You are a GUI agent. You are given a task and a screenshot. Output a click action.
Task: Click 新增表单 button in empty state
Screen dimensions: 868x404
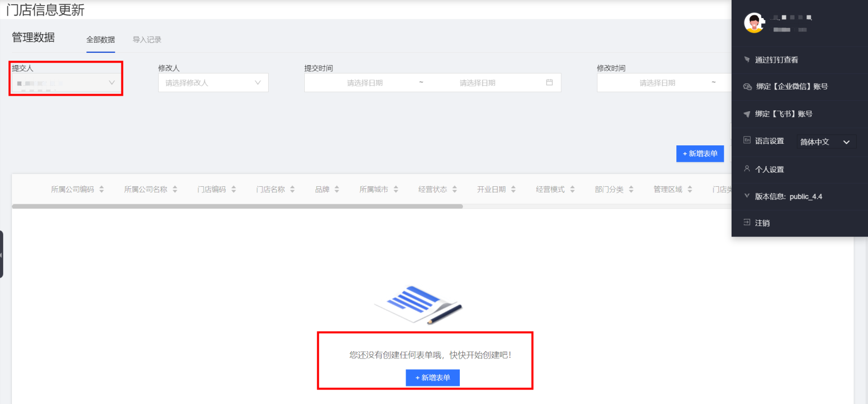coord(432,378)
